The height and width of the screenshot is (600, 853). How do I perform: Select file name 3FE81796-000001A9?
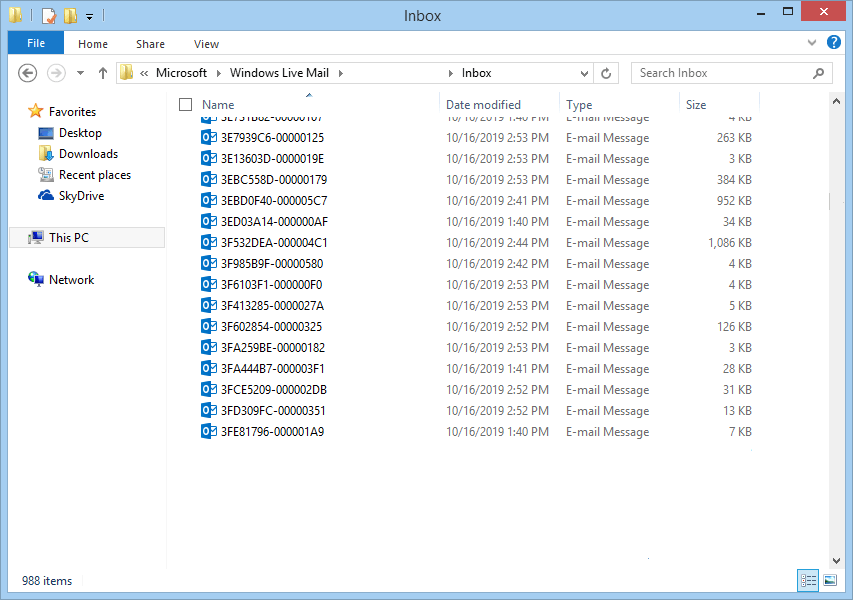pyautogui.click(x=272, y=432)
